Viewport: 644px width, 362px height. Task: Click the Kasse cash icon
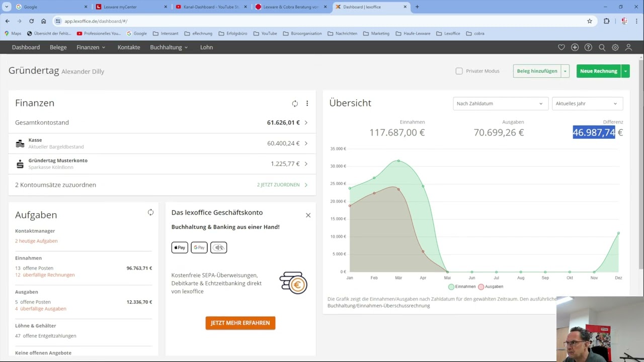20,143
